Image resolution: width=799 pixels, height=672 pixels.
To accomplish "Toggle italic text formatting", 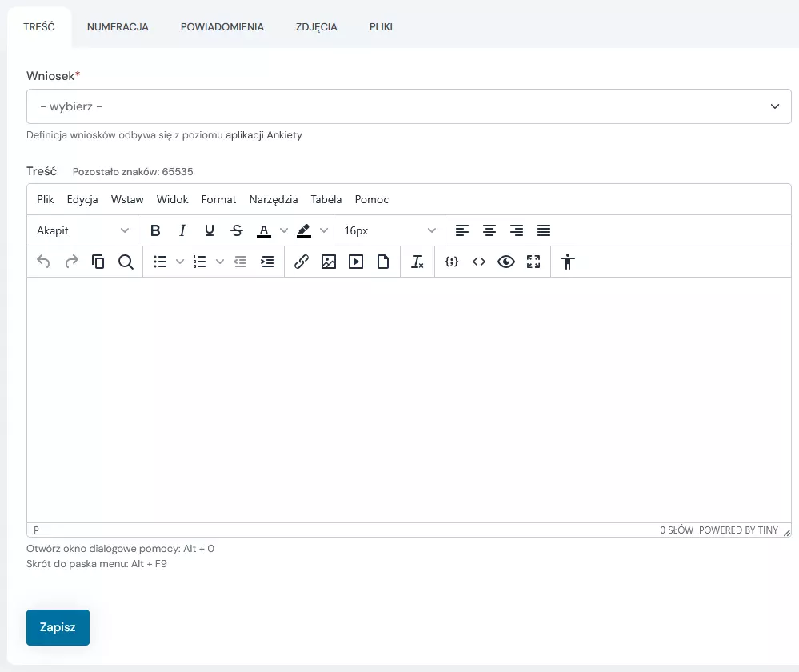I will point(182,230).
